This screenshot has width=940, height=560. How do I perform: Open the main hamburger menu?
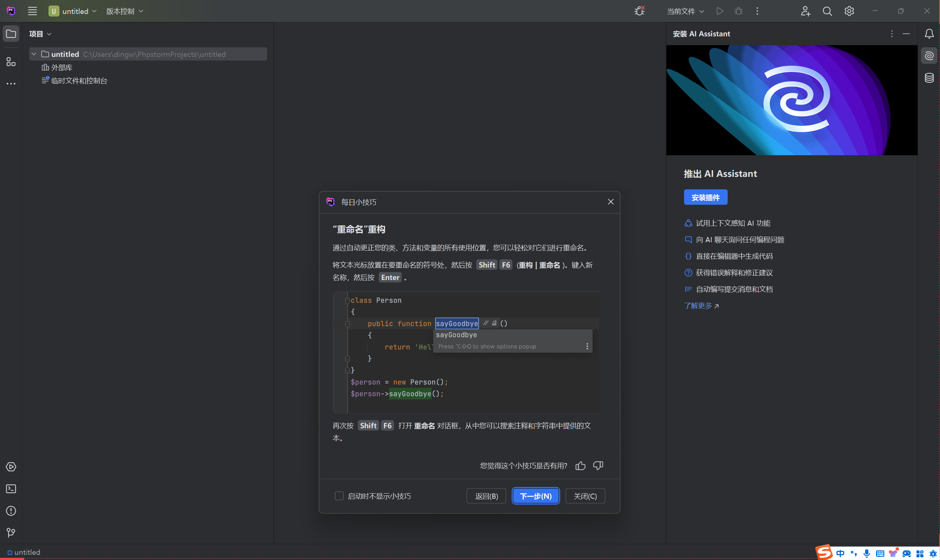pos(32,11)
